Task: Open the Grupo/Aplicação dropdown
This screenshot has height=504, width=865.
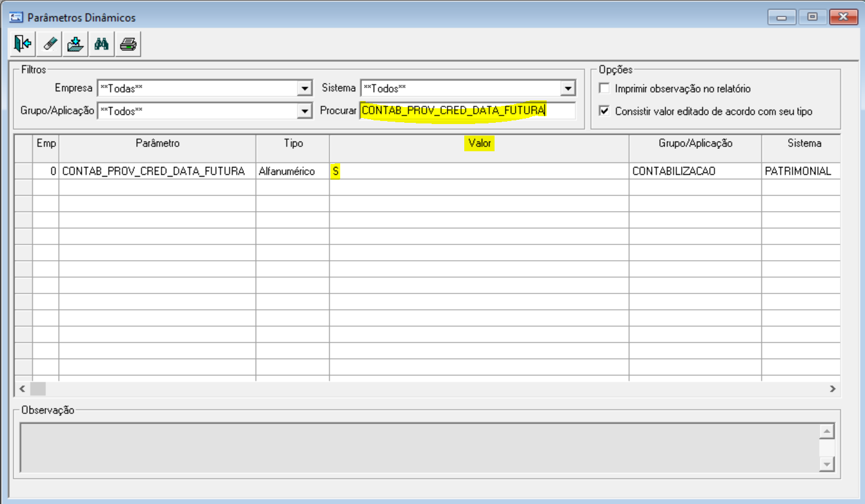Action: click(x=304, y=111)
